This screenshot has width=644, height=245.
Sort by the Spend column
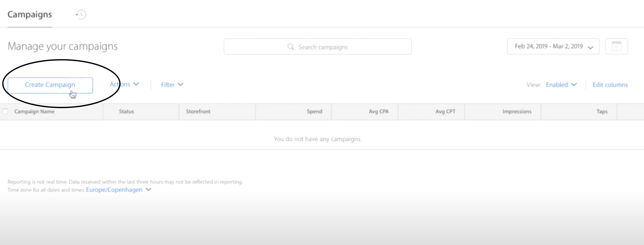pos(314,111)
